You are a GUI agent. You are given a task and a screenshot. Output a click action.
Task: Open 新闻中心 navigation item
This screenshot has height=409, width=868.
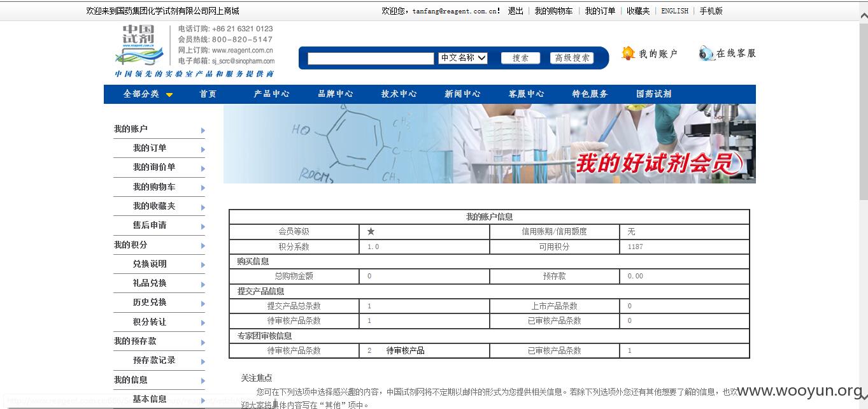(x=463, y=94)
